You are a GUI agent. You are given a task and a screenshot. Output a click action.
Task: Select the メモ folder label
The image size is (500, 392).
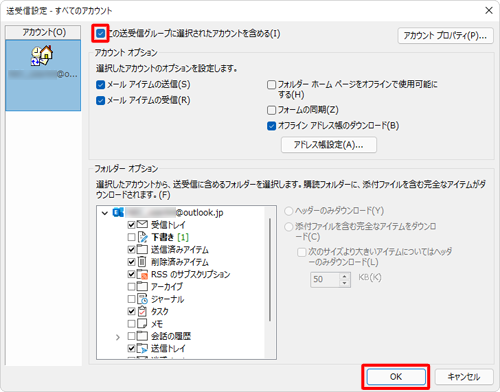(x=157, y=324)
